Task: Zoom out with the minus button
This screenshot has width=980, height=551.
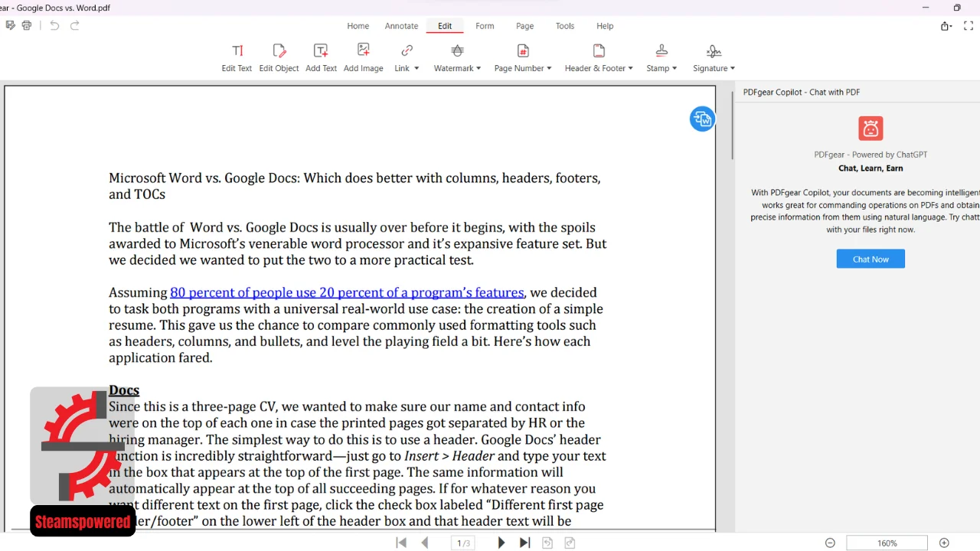Action: pyautogui.click(x=830, y=543)
